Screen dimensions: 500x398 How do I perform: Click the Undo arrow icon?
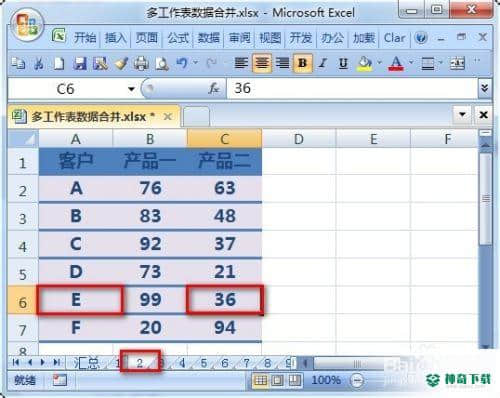click(x=182, y=63)
